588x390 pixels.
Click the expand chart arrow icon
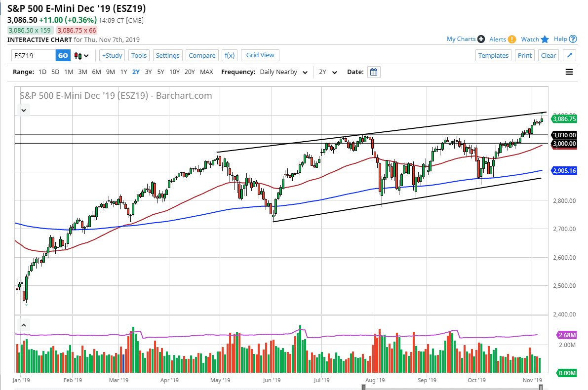pos(569,55)
